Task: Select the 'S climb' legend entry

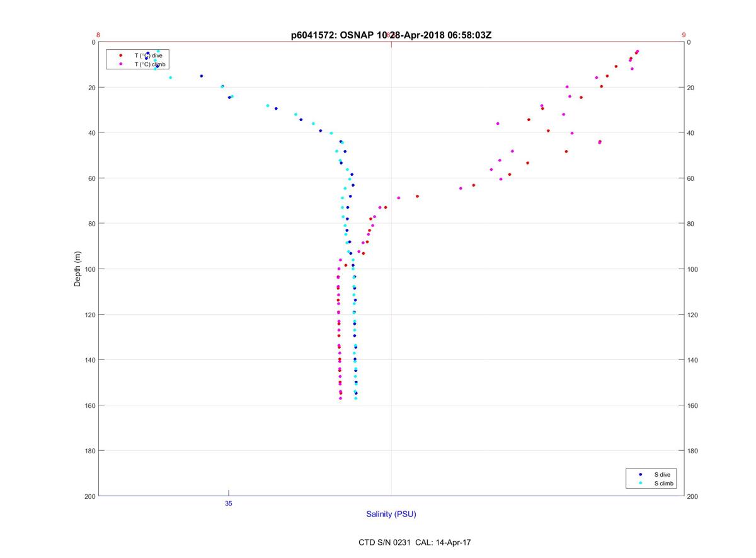Action: pyautogui.click(x=664, y=483)
